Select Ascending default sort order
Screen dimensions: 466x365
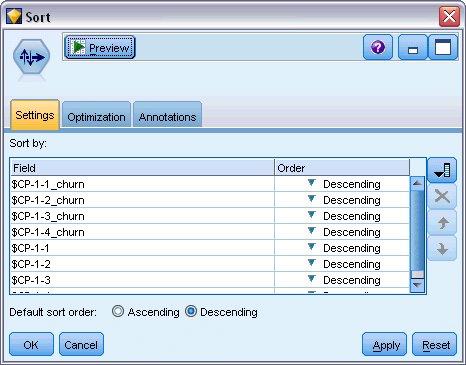118,311
